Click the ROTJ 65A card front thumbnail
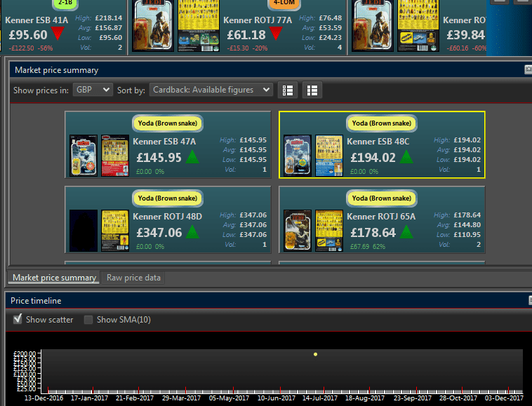The width and height of the screenshot is (532, 406). [x=298, y=231]
